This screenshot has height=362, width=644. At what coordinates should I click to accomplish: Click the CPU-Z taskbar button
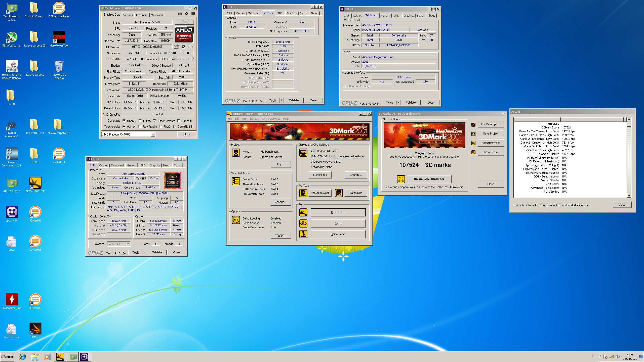pyautogui.click(x=84, y=356)
